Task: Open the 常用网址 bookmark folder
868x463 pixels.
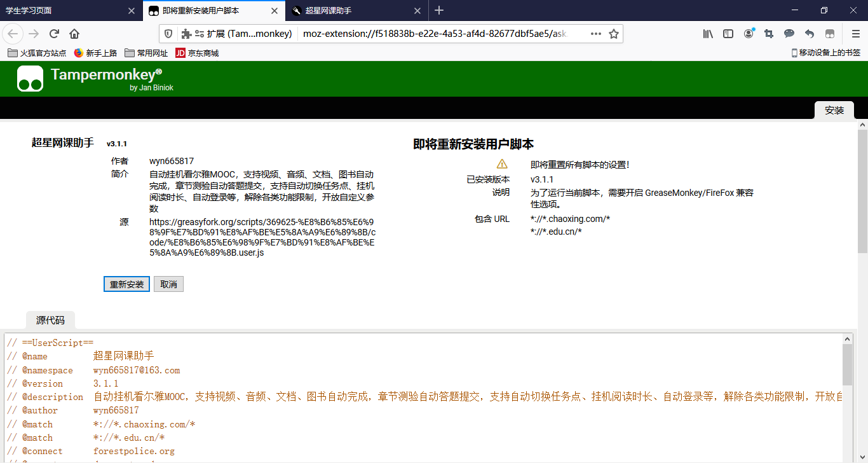Action: tap(146, 53)
